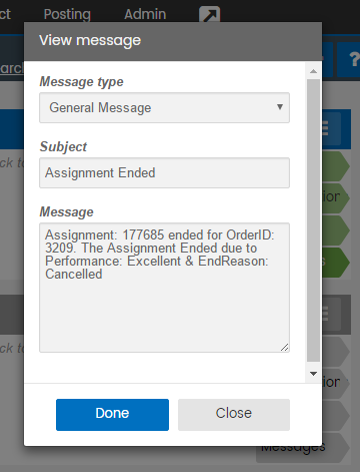360x472 pixels.
Task: Click the pop-out arrow icon beside Admin
Action: click(209, 15)
